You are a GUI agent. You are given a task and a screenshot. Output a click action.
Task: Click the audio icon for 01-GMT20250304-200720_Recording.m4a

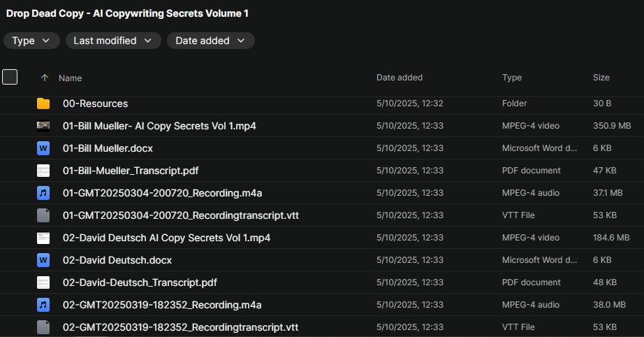[x=43, y=193]
